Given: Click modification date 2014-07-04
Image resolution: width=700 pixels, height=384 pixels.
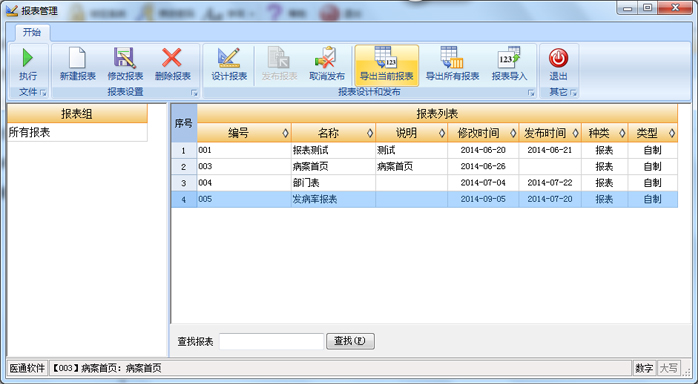Looking at the screenshot, I should click(x=483, y=183).
